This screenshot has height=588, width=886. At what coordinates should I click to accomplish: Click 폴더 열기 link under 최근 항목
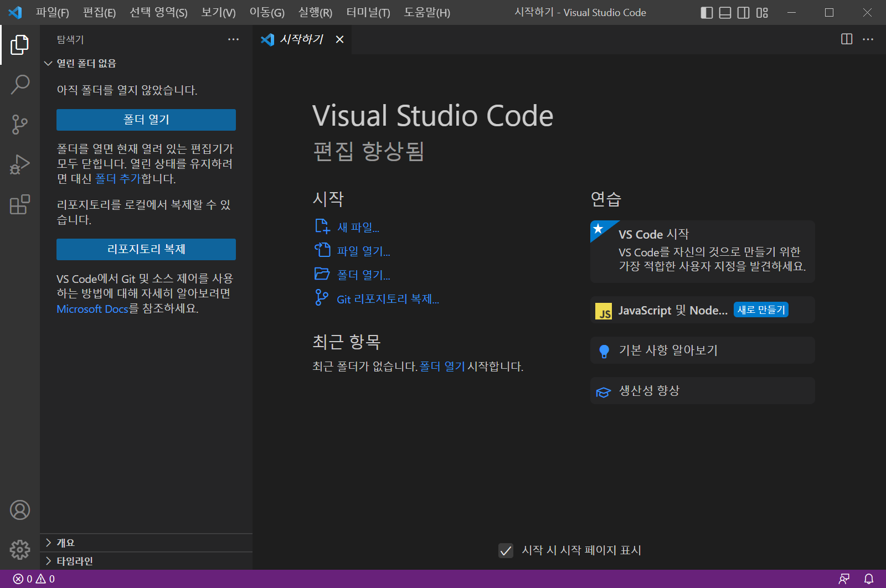pyautogui.click(x=442, y=367)
